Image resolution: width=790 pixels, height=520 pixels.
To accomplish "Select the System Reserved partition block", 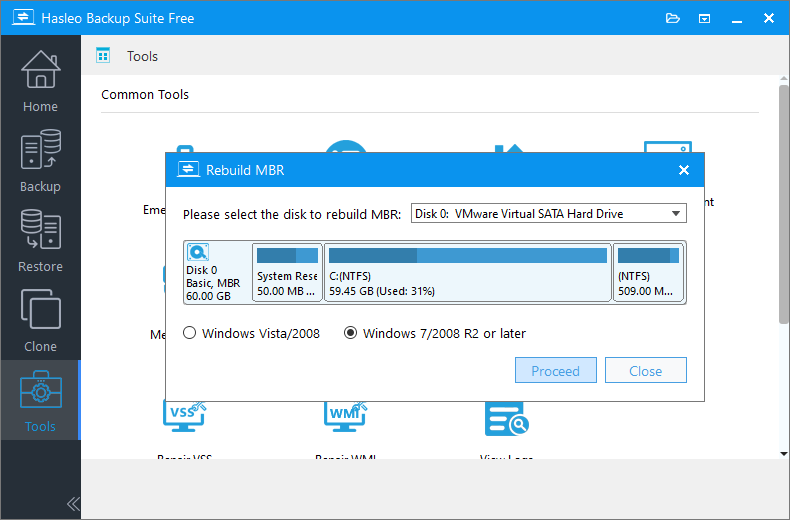I will pos(287,272).
